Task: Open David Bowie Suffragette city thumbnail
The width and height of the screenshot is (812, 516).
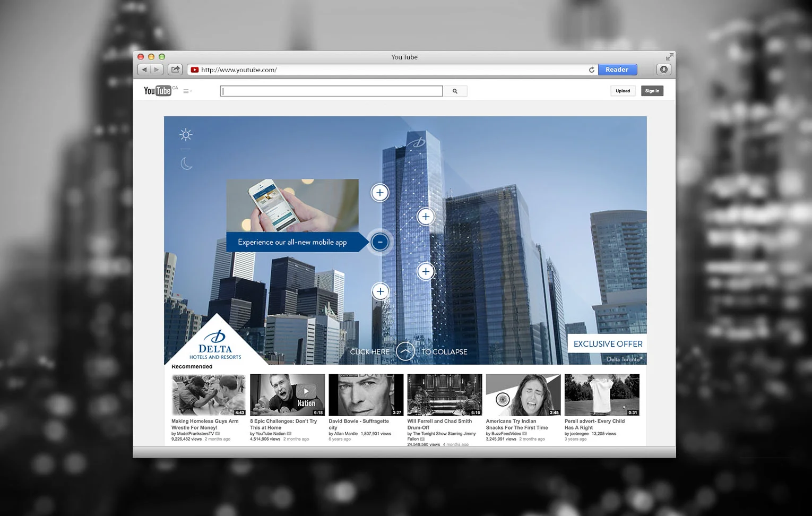Action: point(366,395)
